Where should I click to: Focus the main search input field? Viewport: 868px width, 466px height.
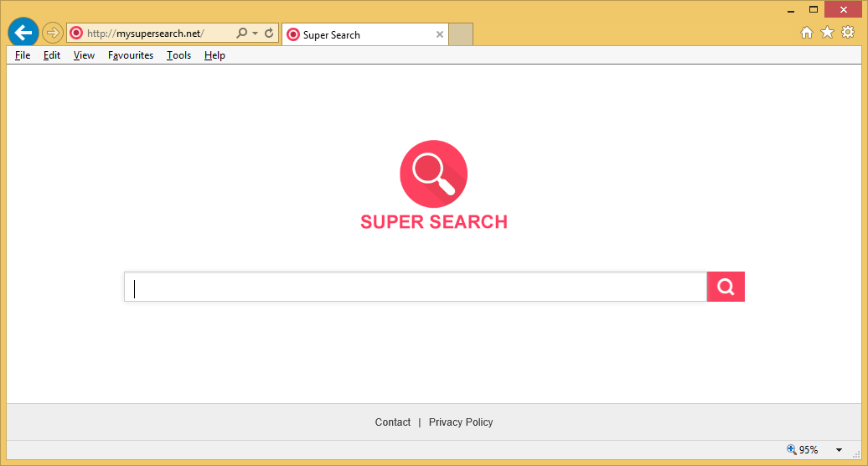(x=416, y=287)
